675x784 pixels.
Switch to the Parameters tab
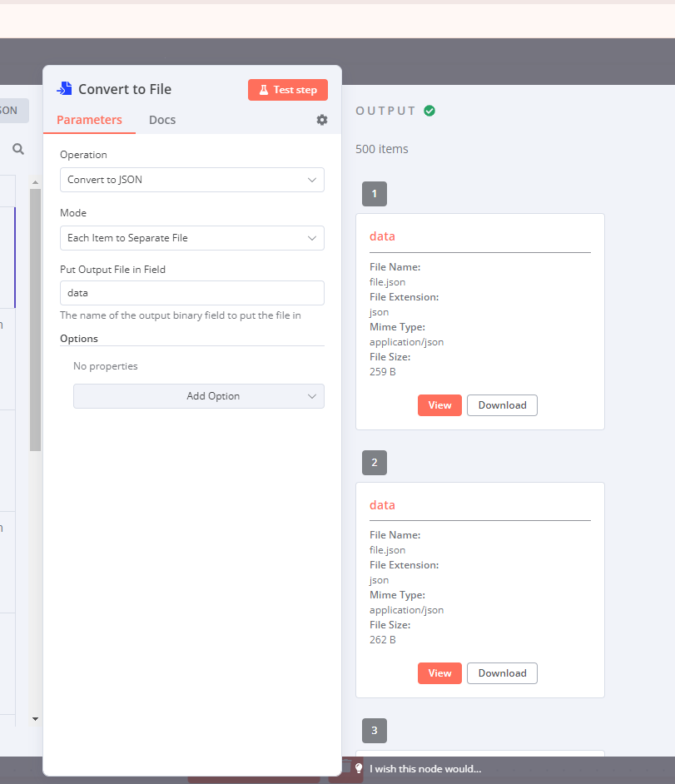(89, 120)
